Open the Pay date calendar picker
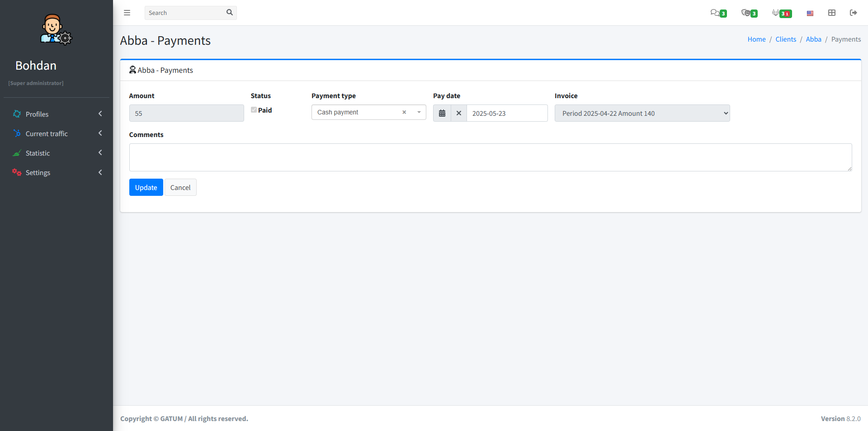Viewport: 868px width, 431px height. pyautogui.click(x=442, y=113)
